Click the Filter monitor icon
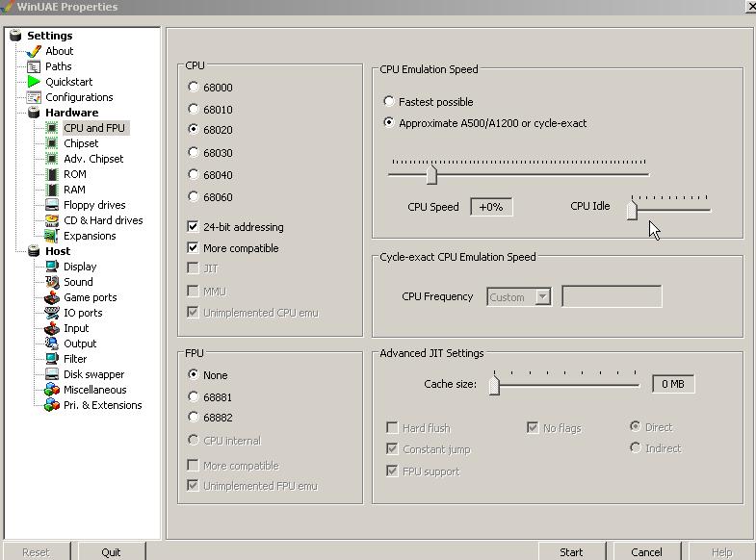Screen dimensions: 756x560 point(52,359)
